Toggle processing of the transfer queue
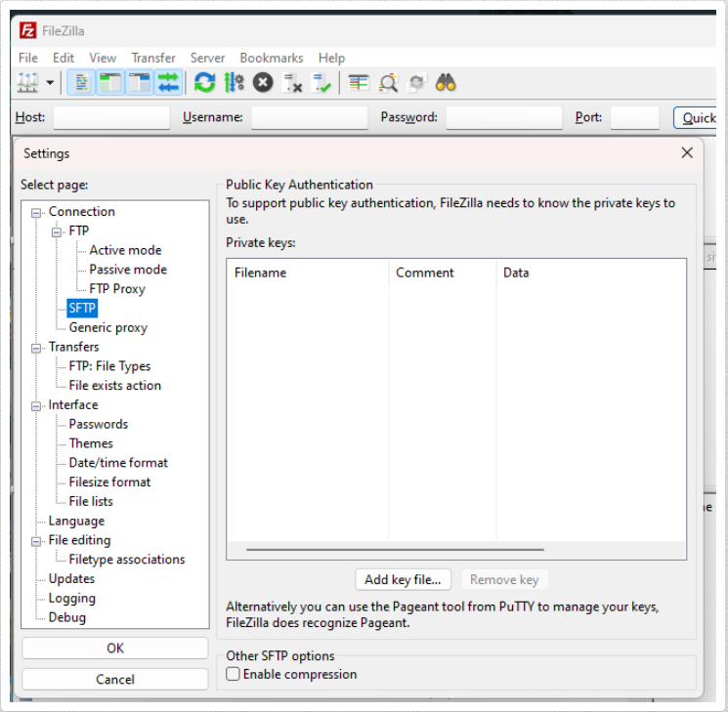 pyautogui.click(x=234, y=84)
